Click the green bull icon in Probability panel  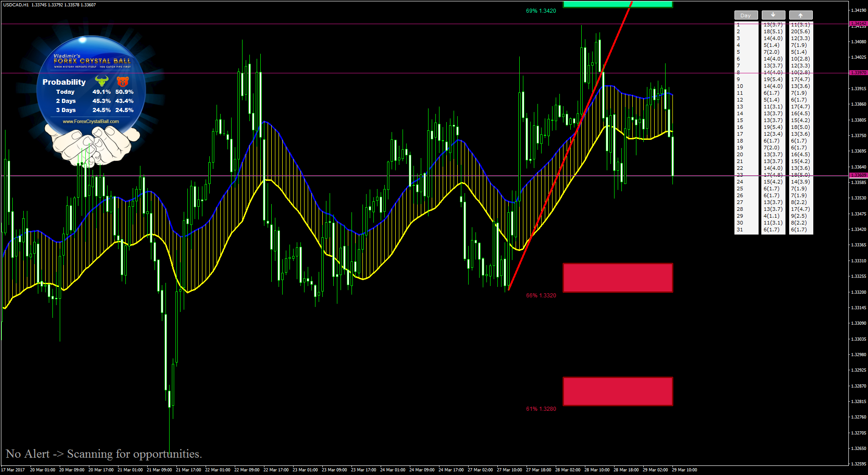101,82
